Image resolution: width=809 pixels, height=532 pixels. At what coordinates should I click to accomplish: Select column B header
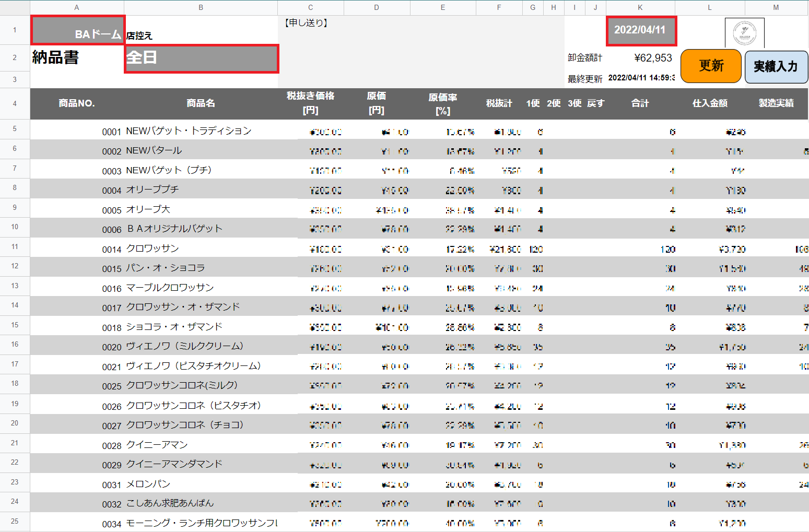click(201, 7)
